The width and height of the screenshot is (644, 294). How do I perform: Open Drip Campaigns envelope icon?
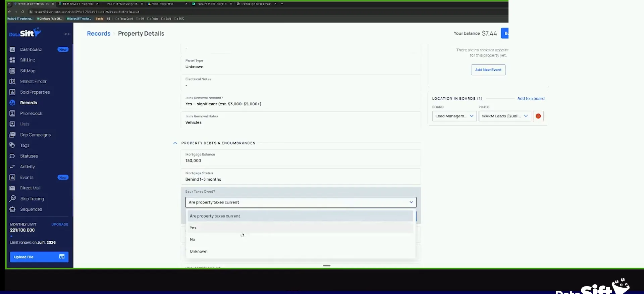pos(12,135)
